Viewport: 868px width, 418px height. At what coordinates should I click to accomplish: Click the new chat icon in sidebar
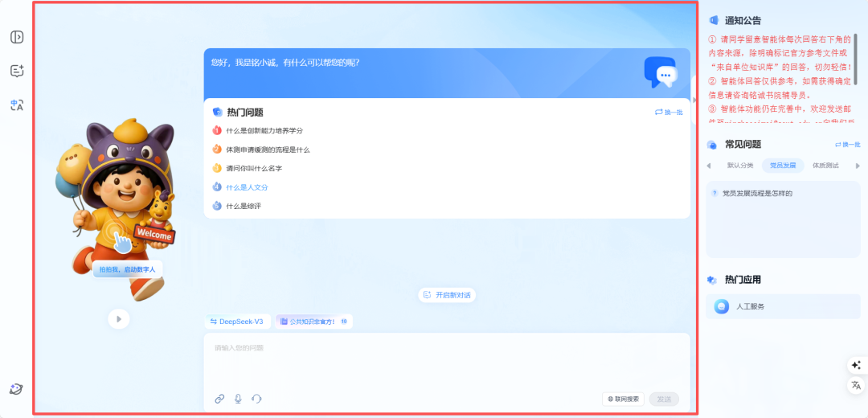(x=17, y=71)
